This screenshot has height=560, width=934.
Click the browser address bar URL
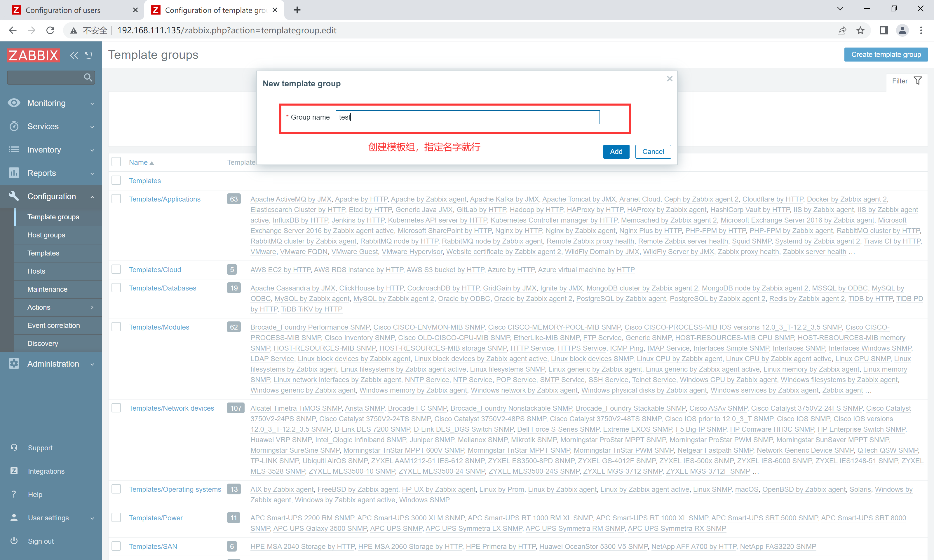click(x=226, y=30)
